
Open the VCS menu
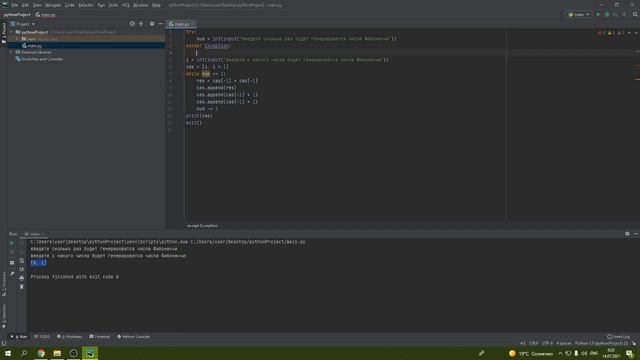pos(126,5)
